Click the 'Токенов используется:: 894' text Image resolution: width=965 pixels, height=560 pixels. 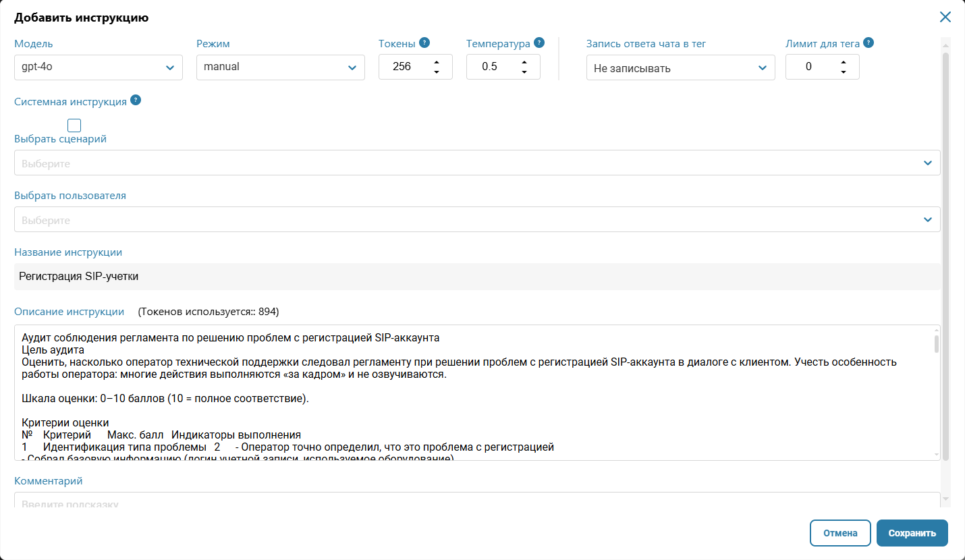pyautogui.click(x=209, y=312)
